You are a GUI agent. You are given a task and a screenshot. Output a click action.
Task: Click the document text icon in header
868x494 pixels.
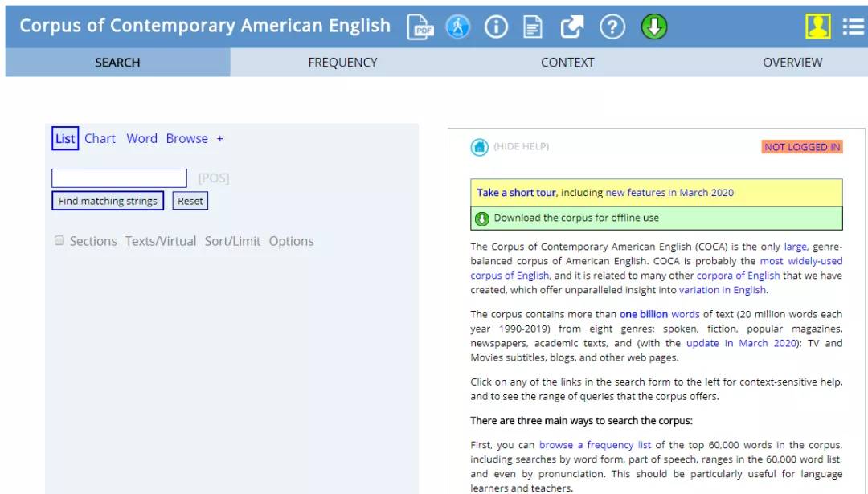533,27
